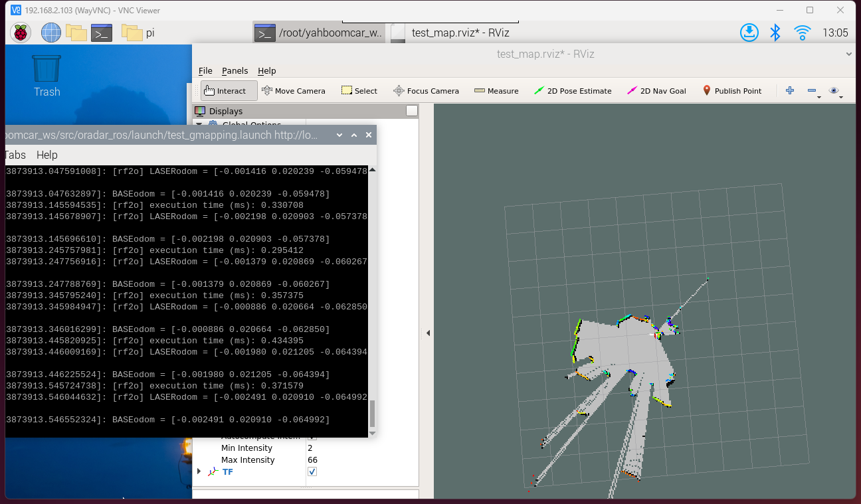
Task: Collapse the left panel with splitter arrow
Action: [428, 333]
